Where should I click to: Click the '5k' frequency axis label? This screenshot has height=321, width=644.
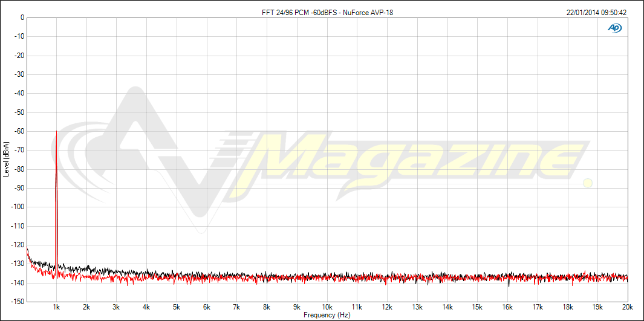177,307
